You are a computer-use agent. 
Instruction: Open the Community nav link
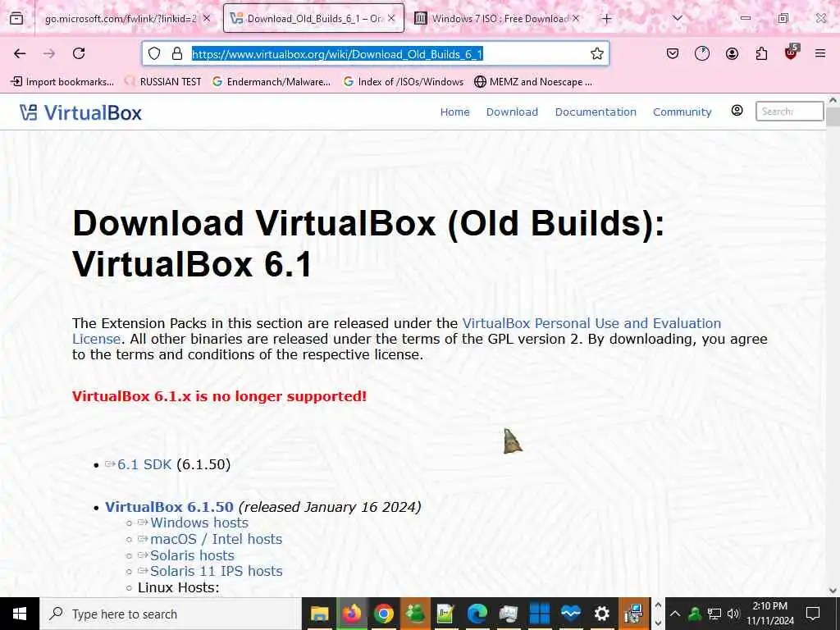point(682,112)
